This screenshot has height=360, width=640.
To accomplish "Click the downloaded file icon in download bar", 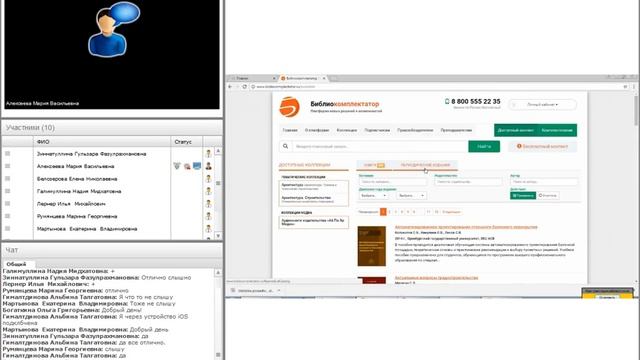I will pyautogui.click(x=233, y=291).
